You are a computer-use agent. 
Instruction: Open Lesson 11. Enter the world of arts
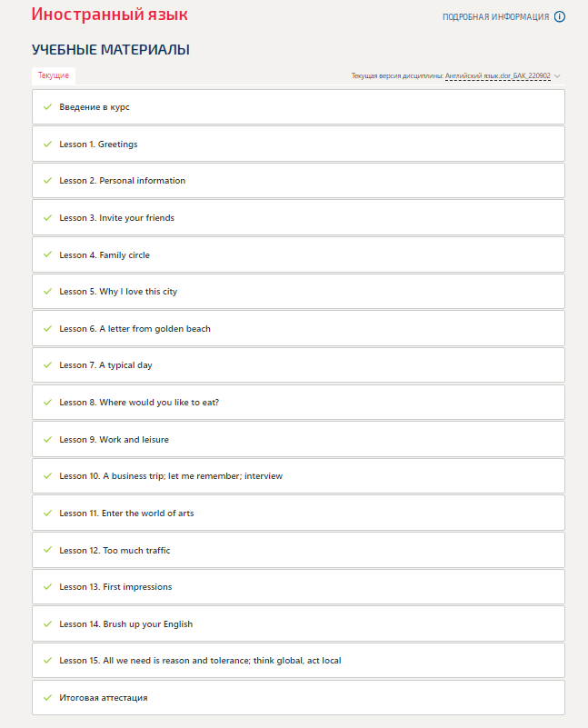126,514
